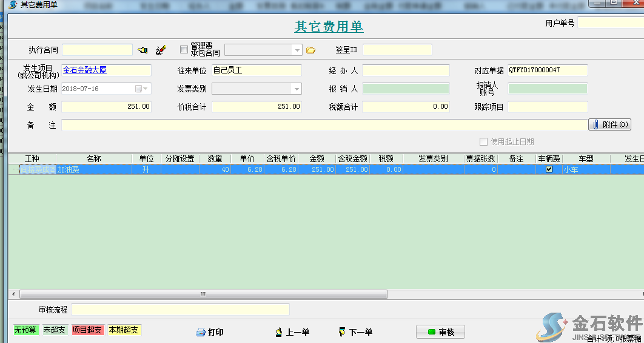This screenshot has height=343, width=644.
Task: Click into the 备注 remarks input field
Action: click(x=324, y=124)
